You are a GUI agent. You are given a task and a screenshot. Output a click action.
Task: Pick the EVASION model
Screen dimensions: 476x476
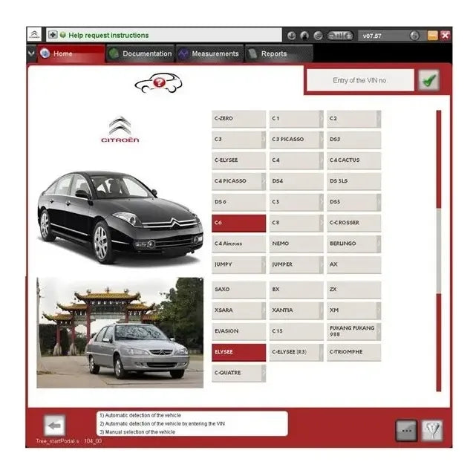pos(238,331)
